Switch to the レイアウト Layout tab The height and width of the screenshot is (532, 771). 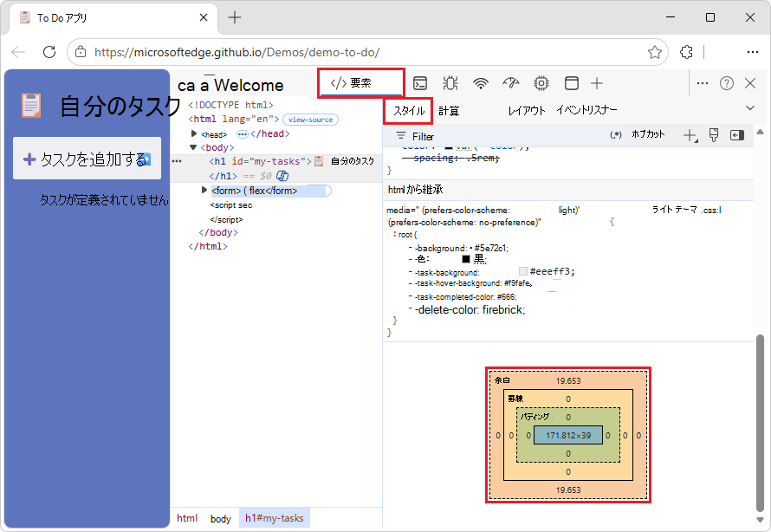[x=527, y=111]
